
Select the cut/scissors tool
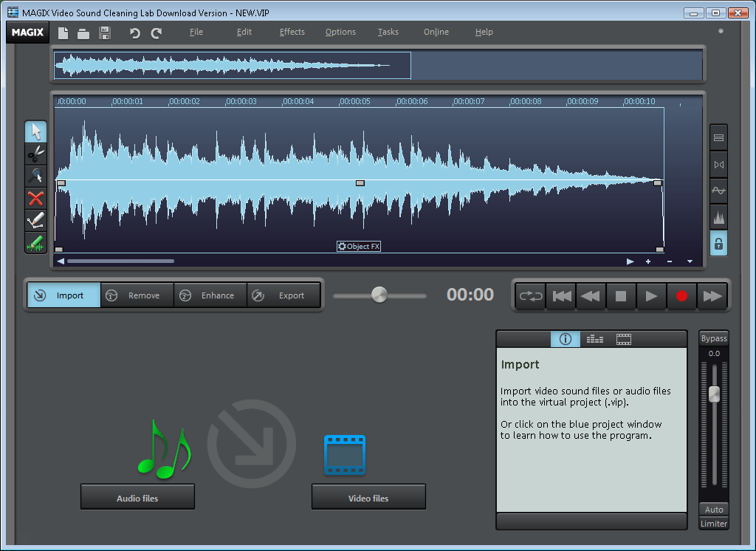[35, 154]
